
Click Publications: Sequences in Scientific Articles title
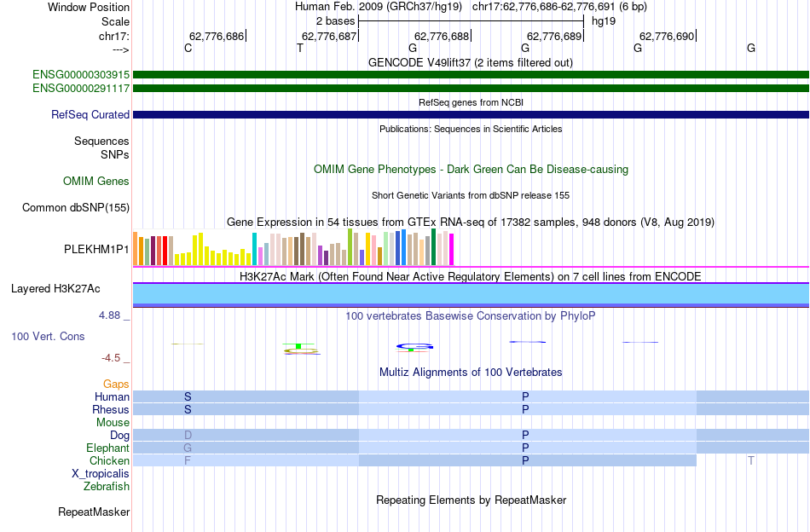pyautogui.click(x=471, y=129)
